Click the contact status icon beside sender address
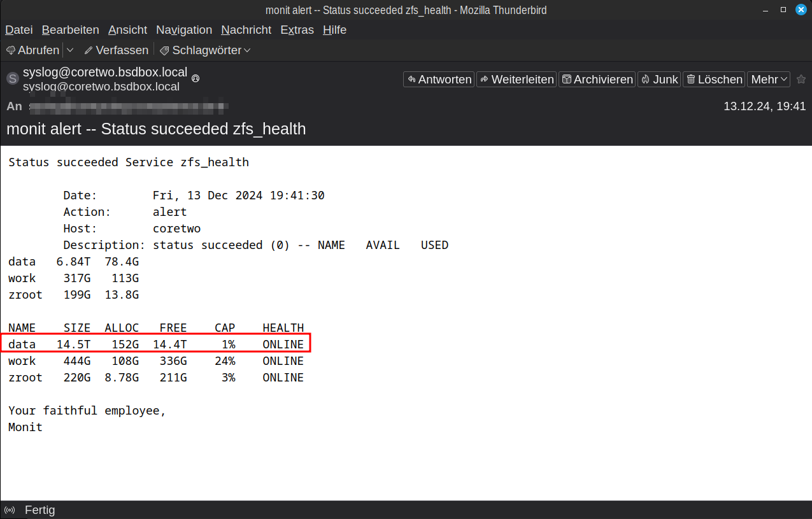Viewport: 812px width, 519px height. click(x=196, y=78)
